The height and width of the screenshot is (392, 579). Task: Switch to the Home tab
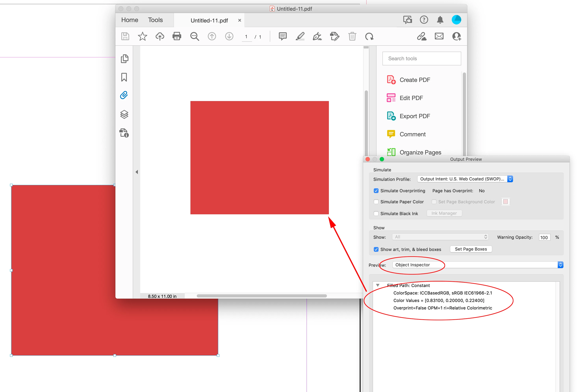click(130, 20)
